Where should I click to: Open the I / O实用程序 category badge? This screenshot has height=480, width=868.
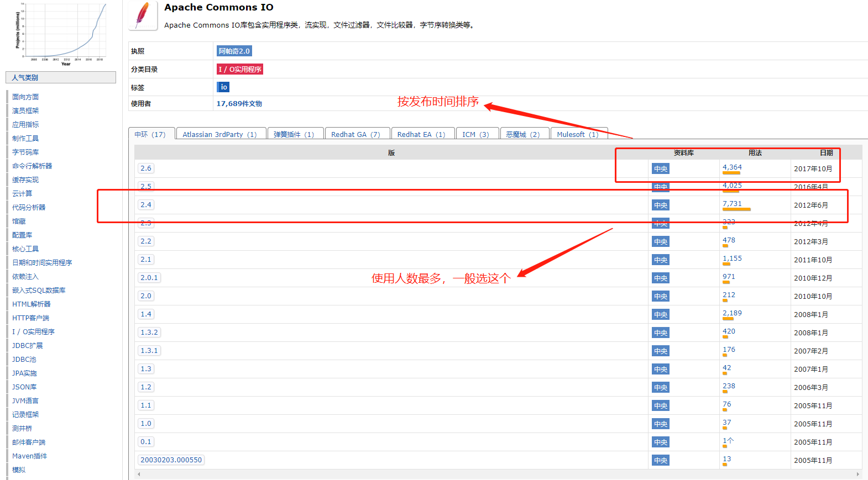coord(240,69)
